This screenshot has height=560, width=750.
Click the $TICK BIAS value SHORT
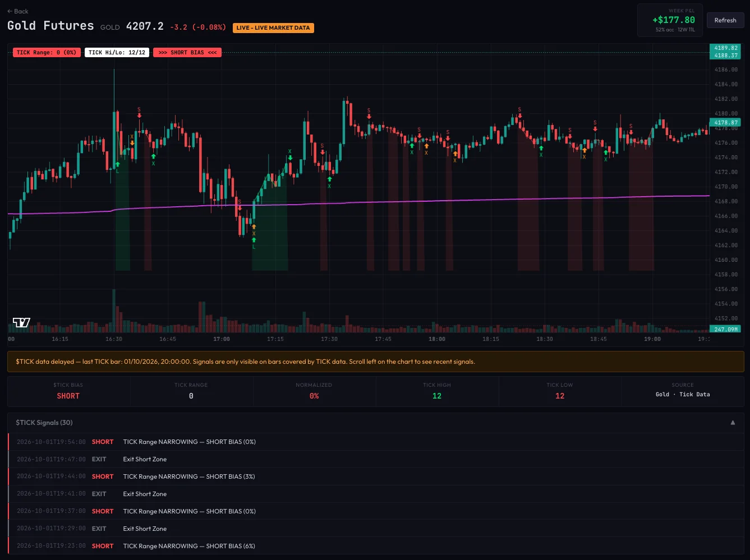[68, 396]
